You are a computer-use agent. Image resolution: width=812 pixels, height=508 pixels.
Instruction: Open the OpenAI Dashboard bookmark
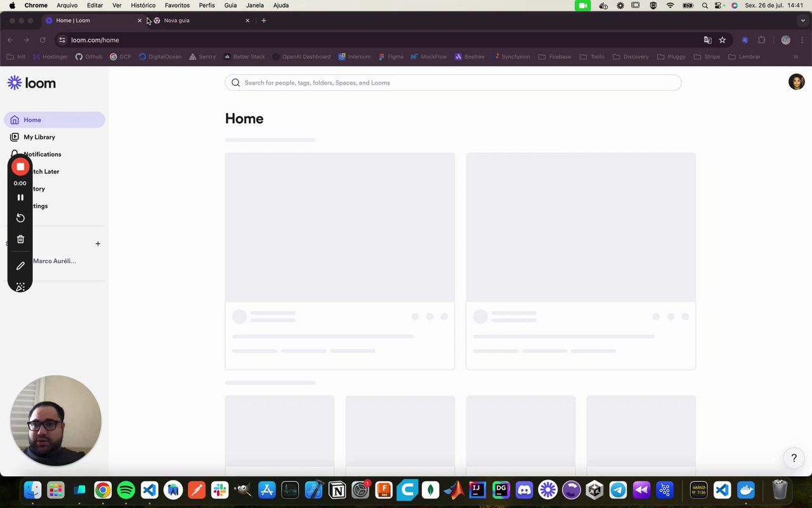click(301, 57)
